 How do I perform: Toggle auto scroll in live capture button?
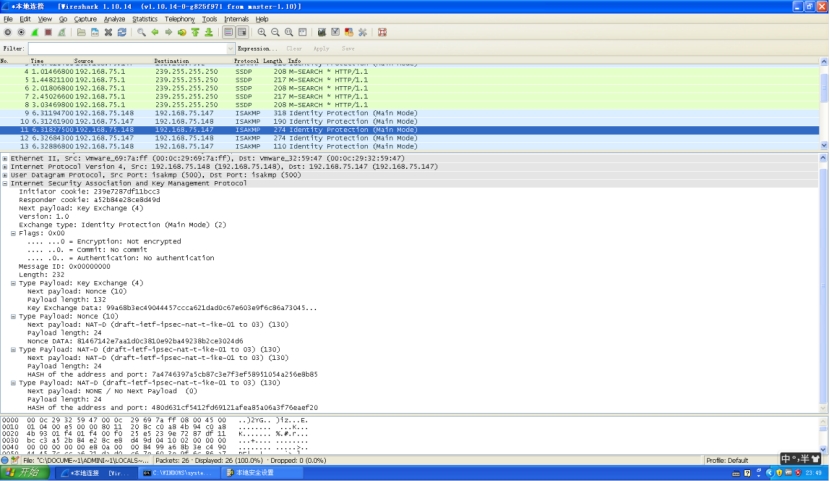pyautogui.click(x=241, y=32)
